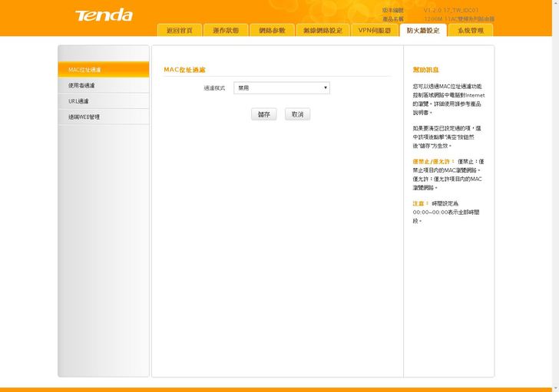Go to the 返回首頁 tab
This screenshot has width=559, height=392.
click(180, 31)
